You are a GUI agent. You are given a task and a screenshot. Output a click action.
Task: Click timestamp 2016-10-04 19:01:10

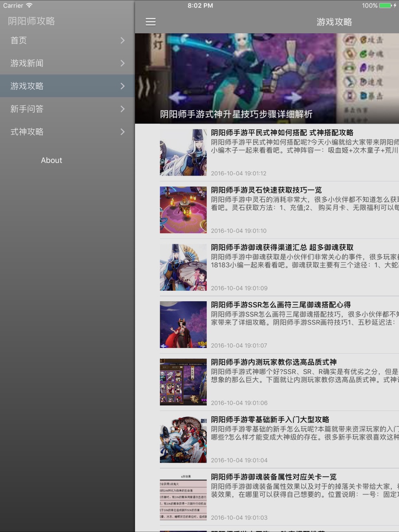point(239,231)
